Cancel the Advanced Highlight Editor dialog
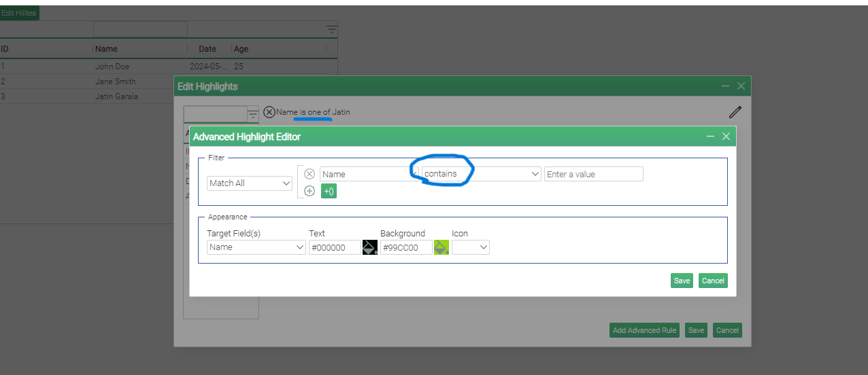The image size is (868, 375). pyautogui.click(x=713, y=281)
